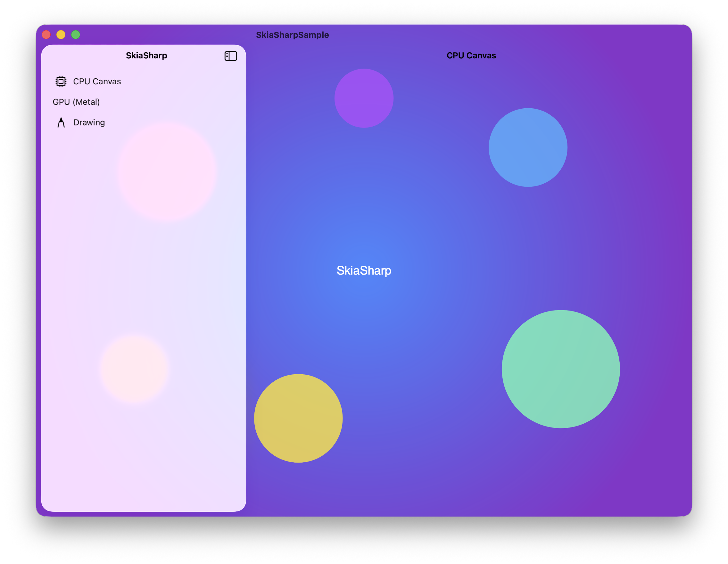Click the SkiaSharp sidebar title
The width and height of the screenshot is (728, 564).
tap(146, 55)
